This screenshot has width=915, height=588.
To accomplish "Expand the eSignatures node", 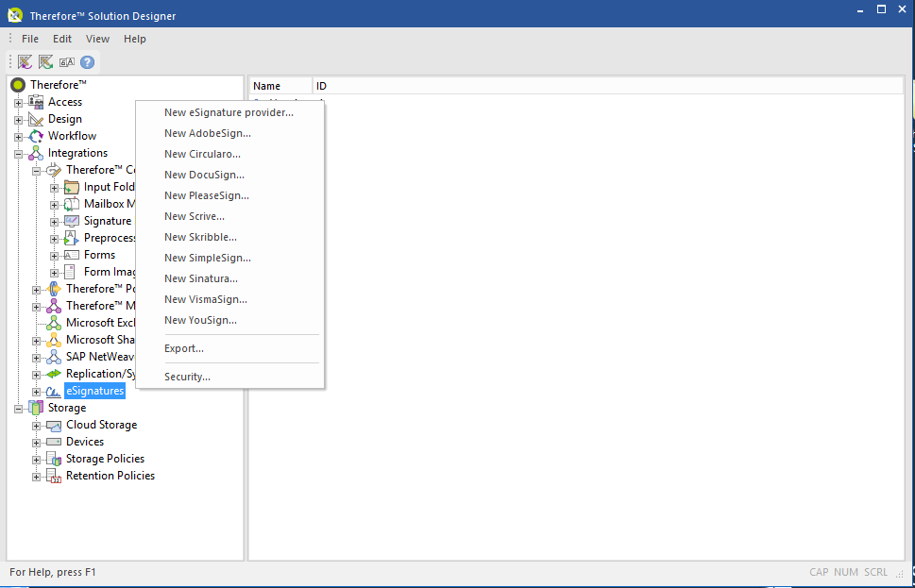I will (36, 392).
